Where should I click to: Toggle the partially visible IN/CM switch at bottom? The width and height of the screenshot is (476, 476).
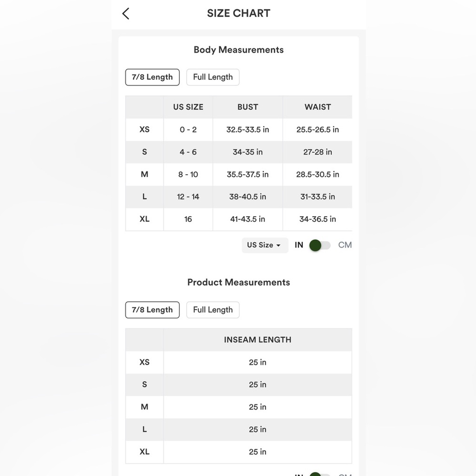(x=320, y=474)
